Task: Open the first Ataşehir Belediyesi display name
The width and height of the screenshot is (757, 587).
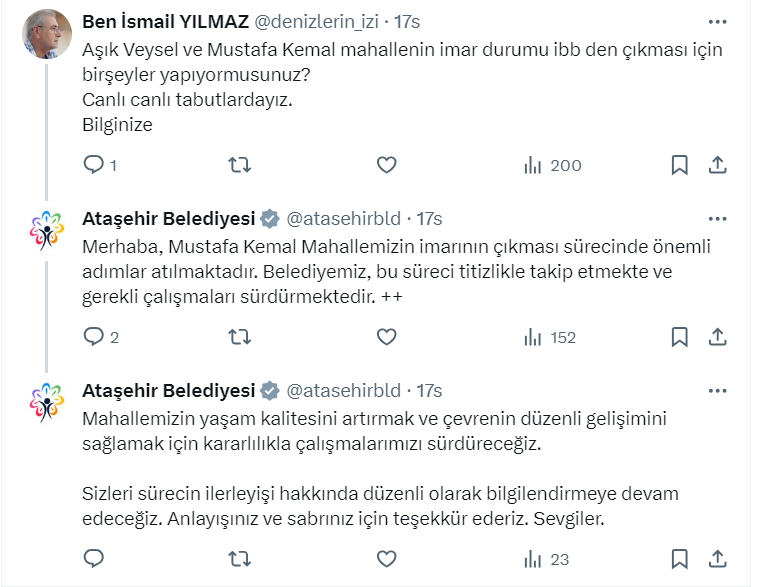Action: tap(168, 218)
